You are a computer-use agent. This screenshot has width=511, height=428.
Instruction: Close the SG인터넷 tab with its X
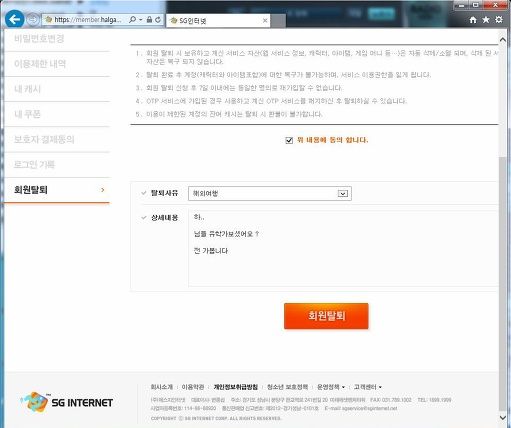pos(265,21)
